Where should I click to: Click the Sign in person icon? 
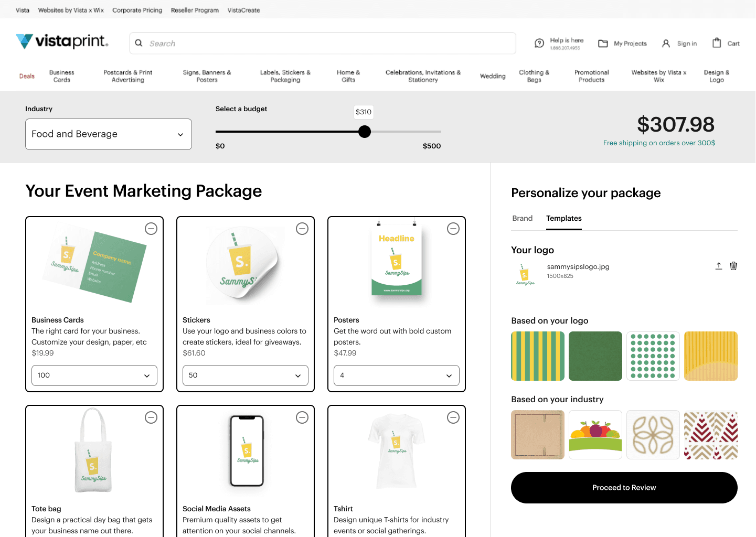pyautogui.click(x=666, y=43)
